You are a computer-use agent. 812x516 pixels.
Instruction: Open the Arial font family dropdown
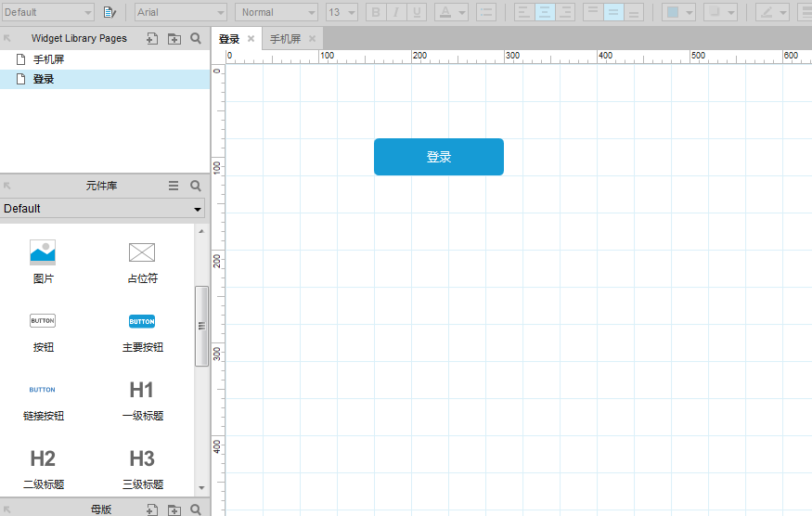[181, 12]
